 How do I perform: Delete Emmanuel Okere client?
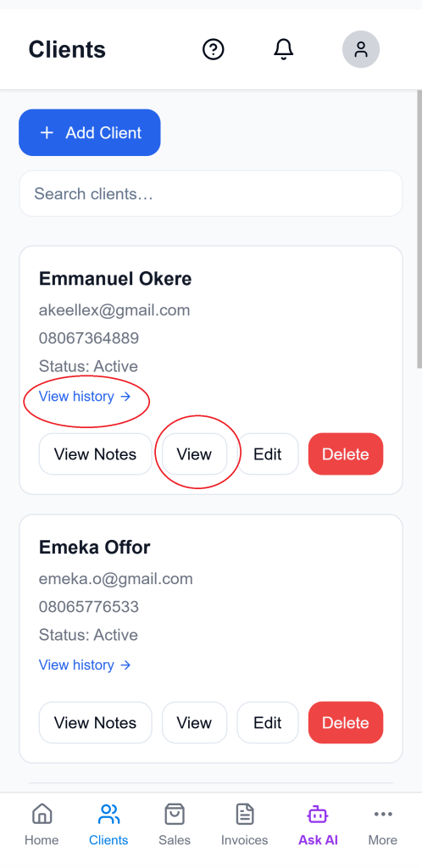point(346,454)
